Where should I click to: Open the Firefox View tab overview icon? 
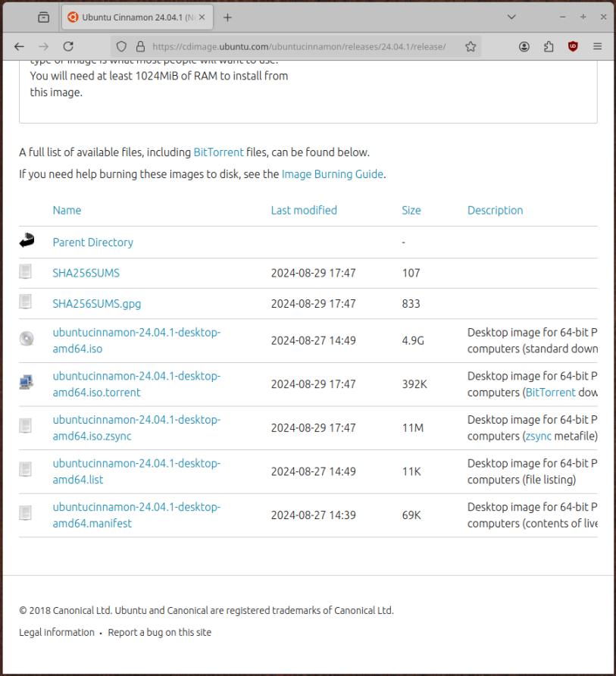[43, 17]
